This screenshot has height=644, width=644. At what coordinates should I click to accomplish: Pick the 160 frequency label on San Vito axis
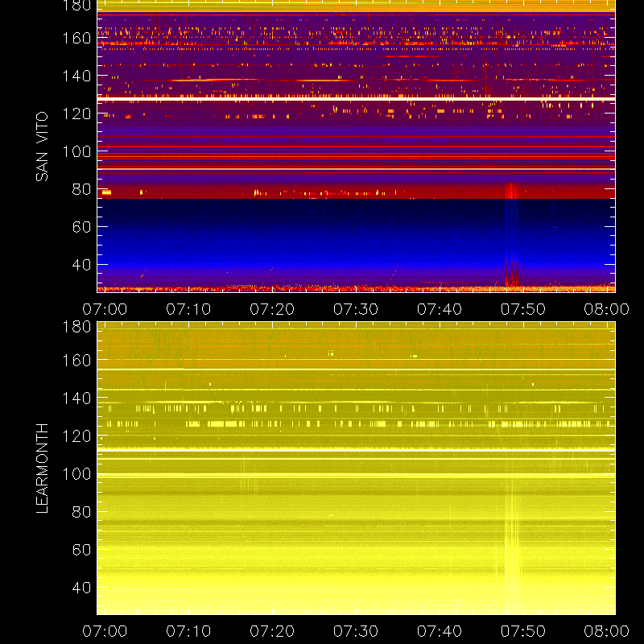pyautogui.click(x=76, y=38)
